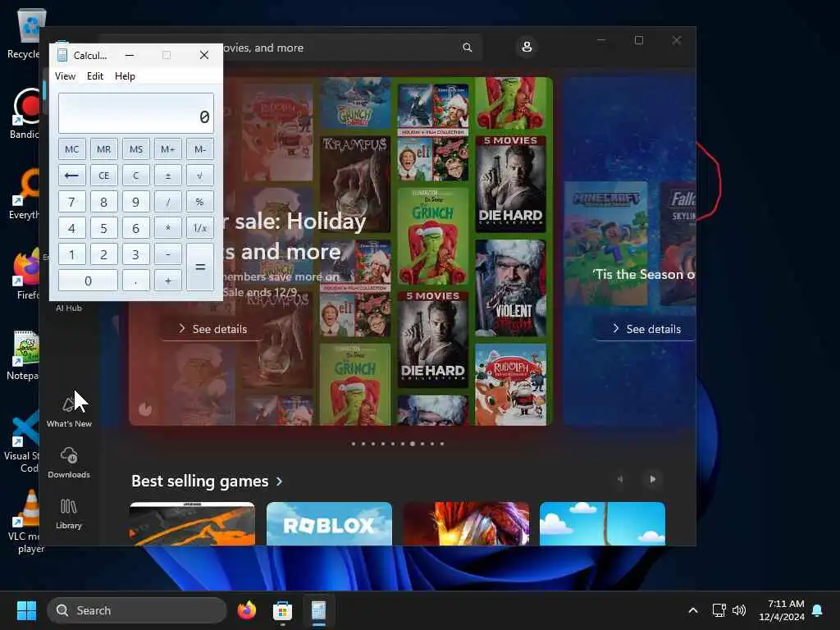Click the minus key in Calculator
The image size is (840, 630).
tap(167, 254)
